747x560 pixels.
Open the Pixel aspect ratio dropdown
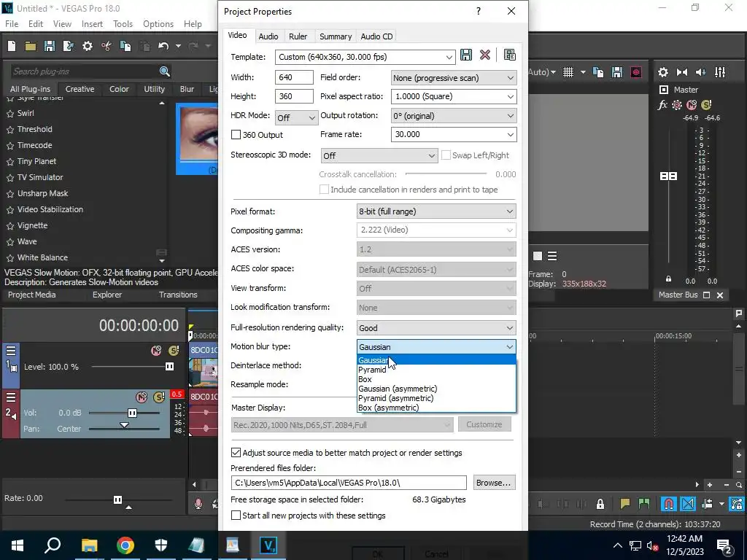click(x=510, y=97)
